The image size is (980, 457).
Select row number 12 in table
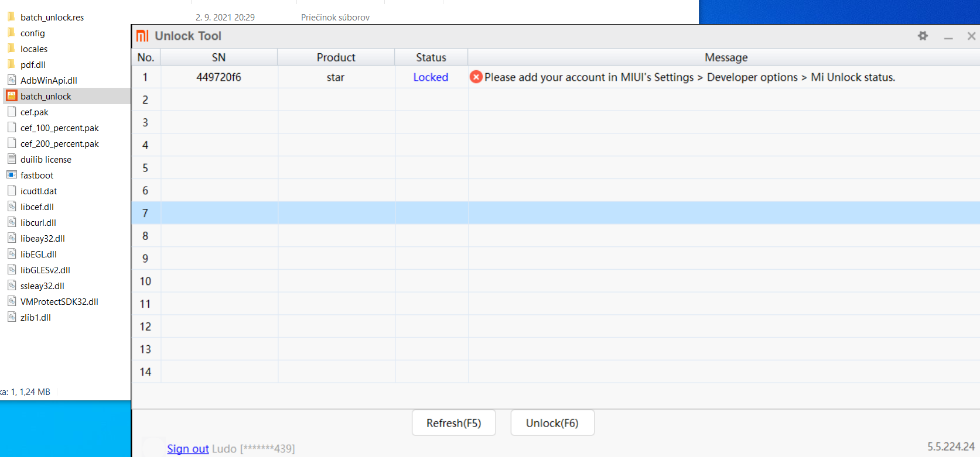tap(556, 327)
